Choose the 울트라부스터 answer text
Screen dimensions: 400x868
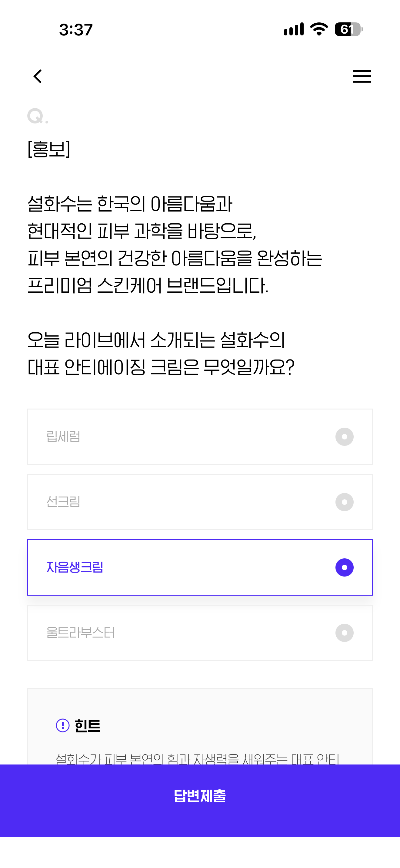click(x=81, y=633)
